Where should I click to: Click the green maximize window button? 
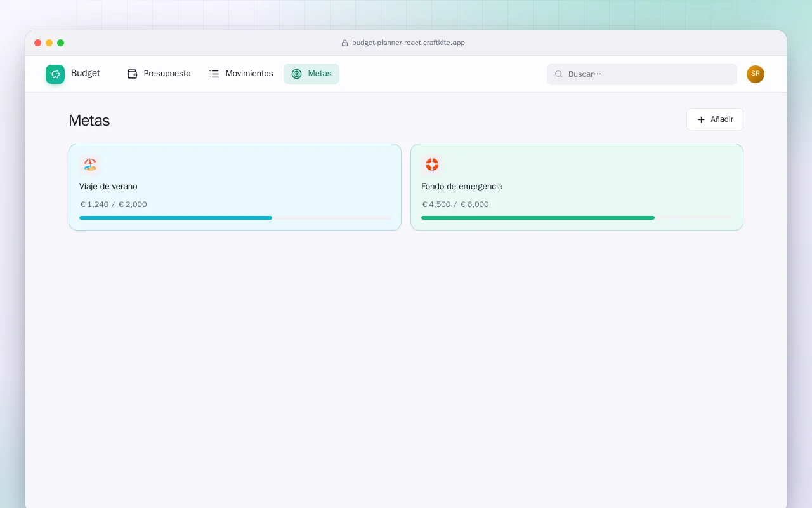point(61,43)
